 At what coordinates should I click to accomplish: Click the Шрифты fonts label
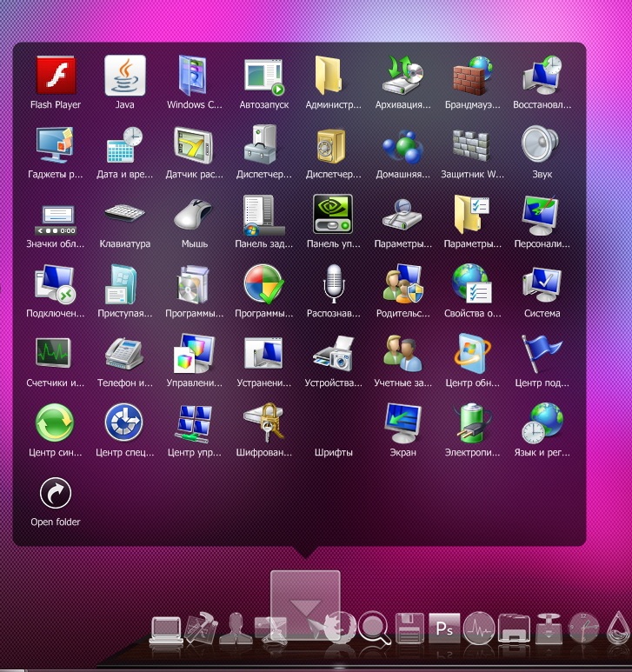pos(333,453)
